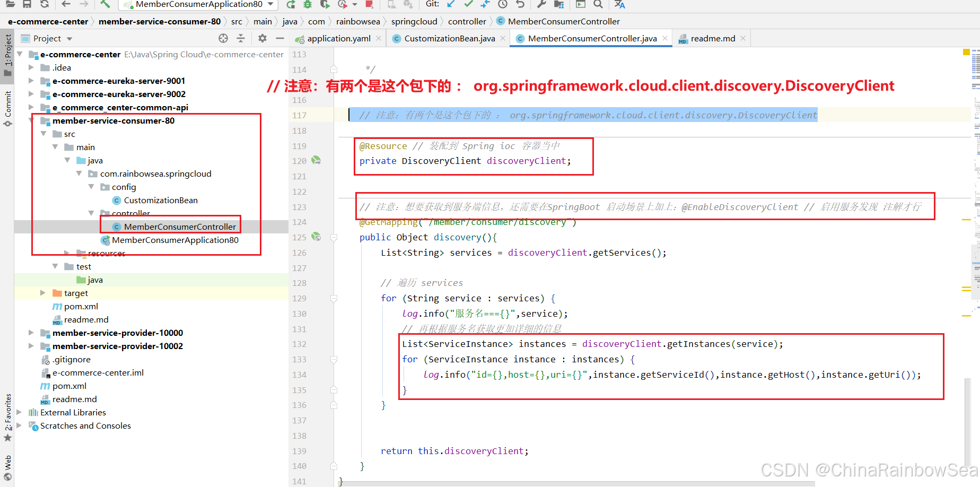Click member-service-consumer-80 breadcrumb
980x487 pixels.
point(160,22)
